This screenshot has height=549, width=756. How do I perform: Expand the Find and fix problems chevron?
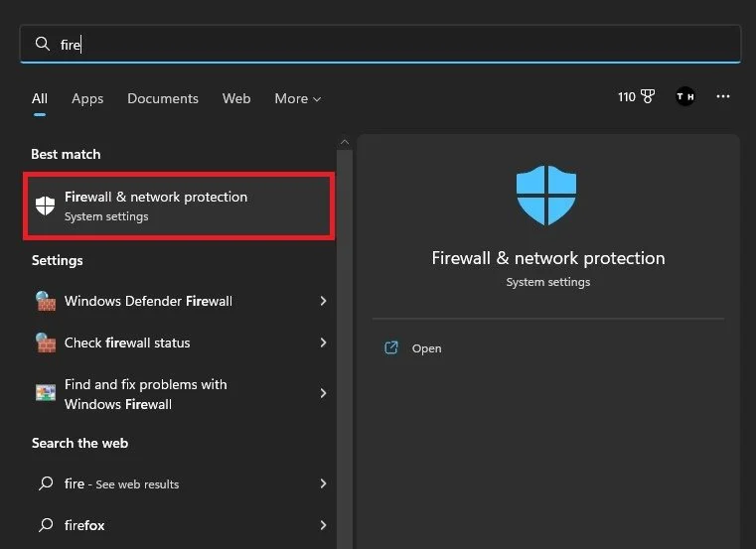323,393
